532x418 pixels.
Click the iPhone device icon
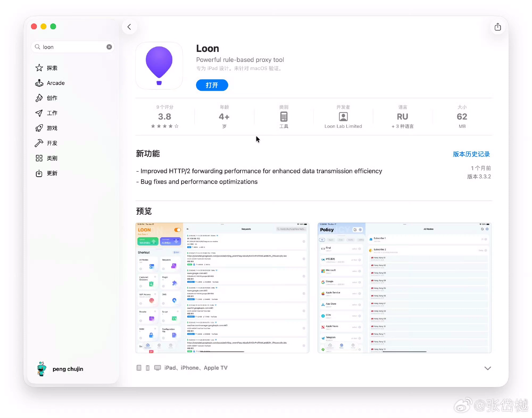tap(148, 368)
